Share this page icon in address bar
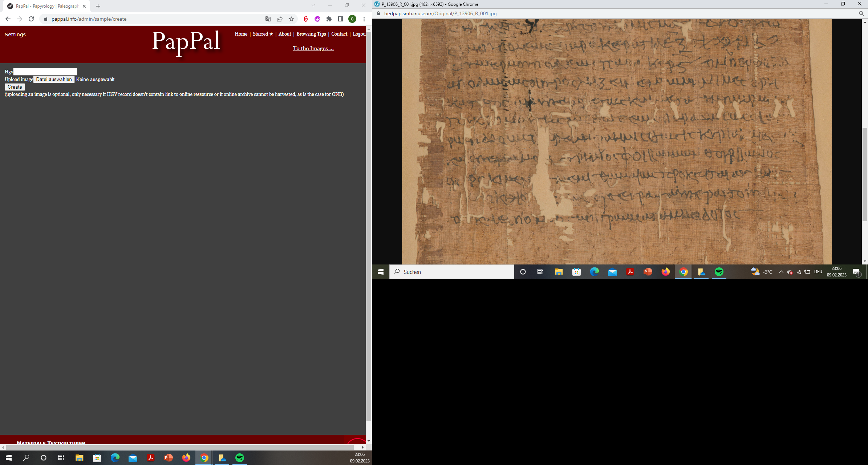The height and width of the screenshot is (465, 868). point(280,19)
